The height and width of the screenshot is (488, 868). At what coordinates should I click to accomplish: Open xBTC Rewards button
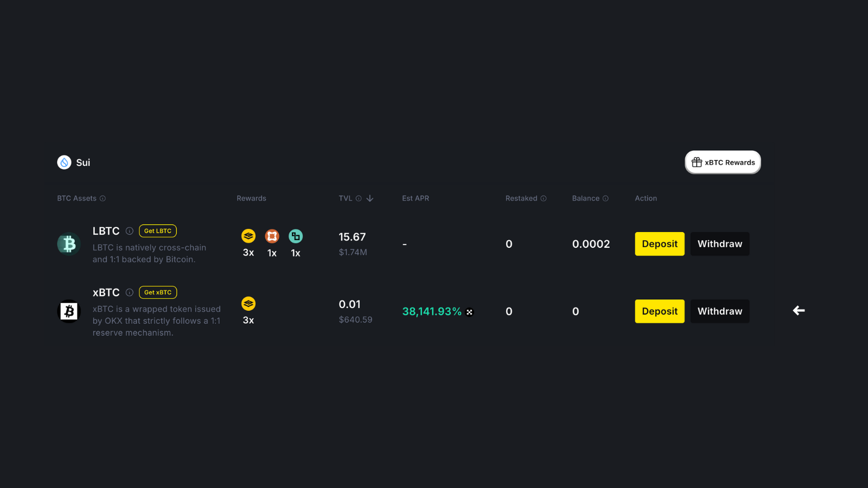(x=723, y=162)
